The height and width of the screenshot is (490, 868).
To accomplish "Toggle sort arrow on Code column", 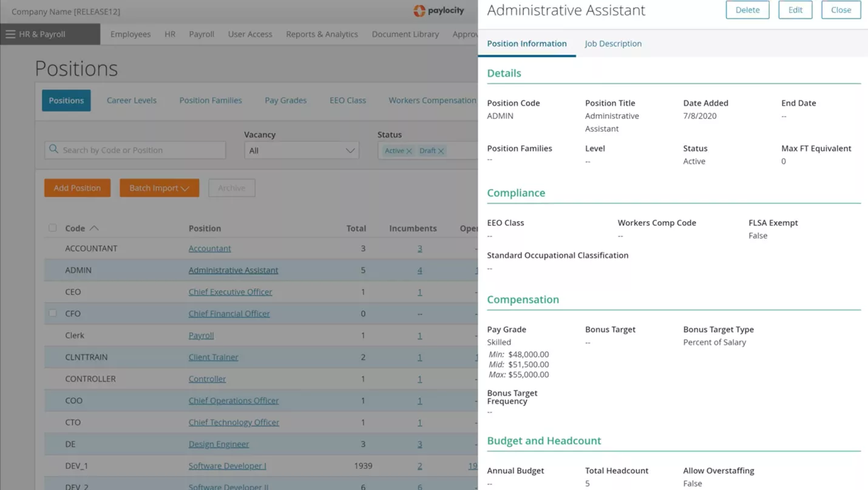I will click(x=94, y=228).
